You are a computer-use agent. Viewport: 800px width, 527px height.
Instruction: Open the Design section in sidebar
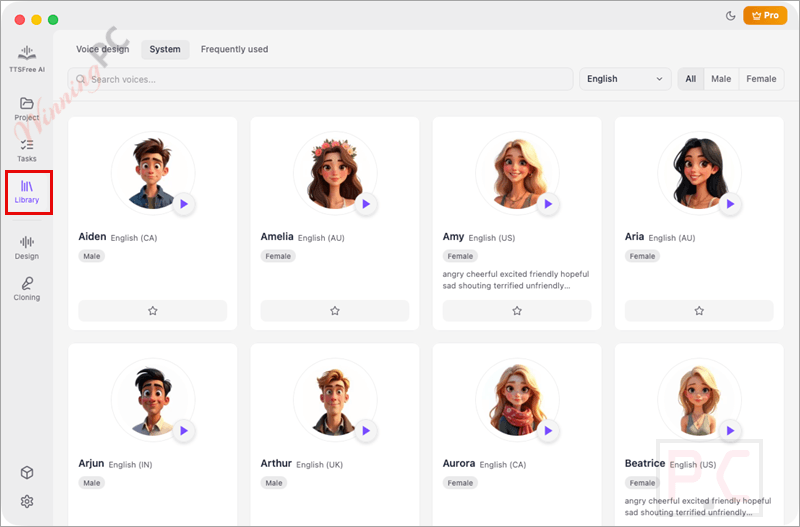[27, 247]
